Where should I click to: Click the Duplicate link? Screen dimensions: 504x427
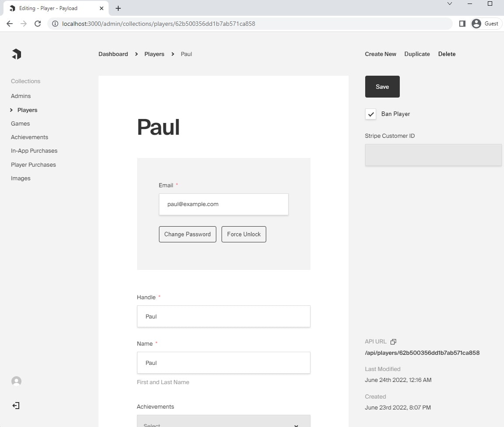point(417,54)
